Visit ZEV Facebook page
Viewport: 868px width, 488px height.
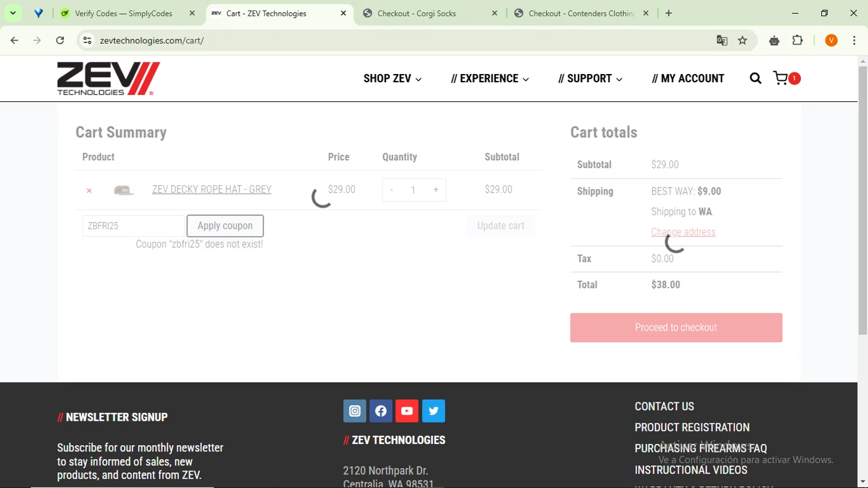381,411
